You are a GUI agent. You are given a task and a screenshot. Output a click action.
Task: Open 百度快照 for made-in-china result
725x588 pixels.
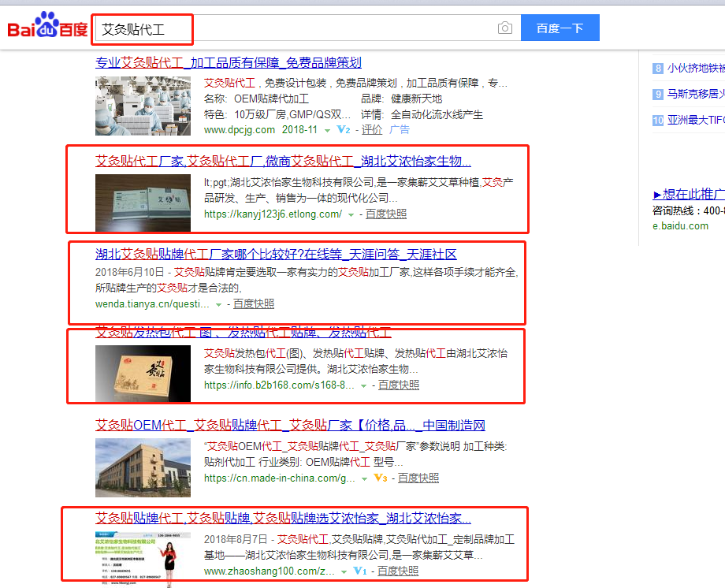pyautogui.click(x=418, y=478)
